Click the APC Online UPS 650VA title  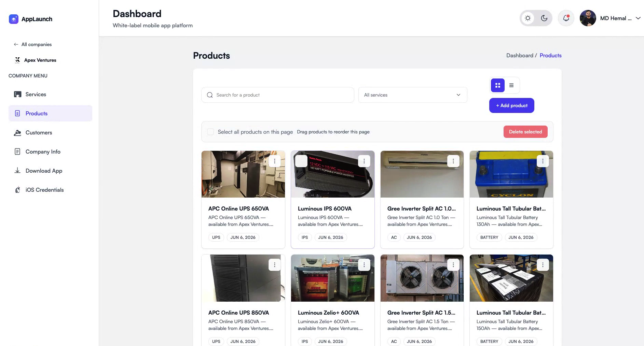[238, 208]
